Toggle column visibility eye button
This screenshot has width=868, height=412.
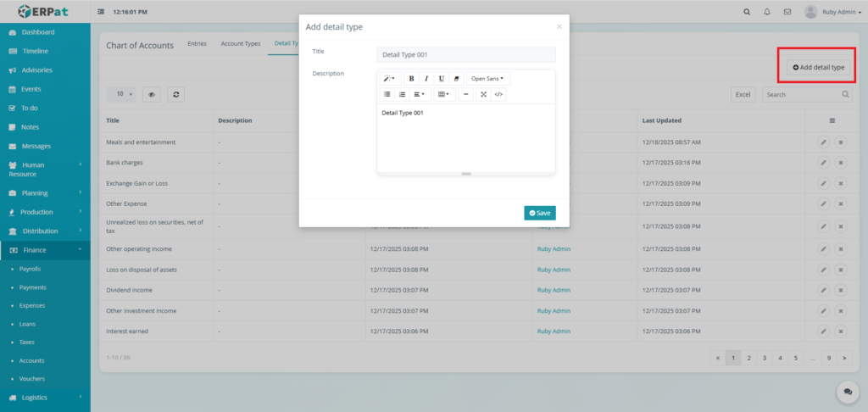[151, 94]
